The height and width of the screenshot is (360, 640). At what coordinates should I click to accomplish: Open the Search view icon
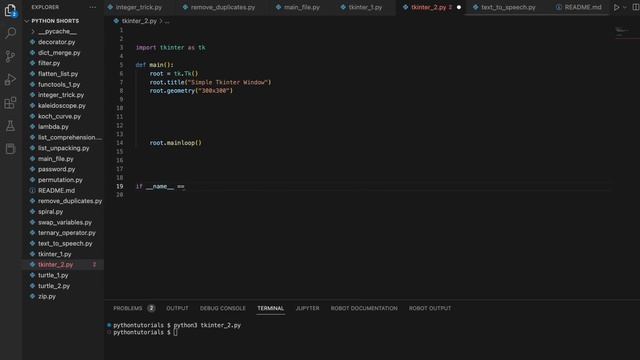coord(10,33)
